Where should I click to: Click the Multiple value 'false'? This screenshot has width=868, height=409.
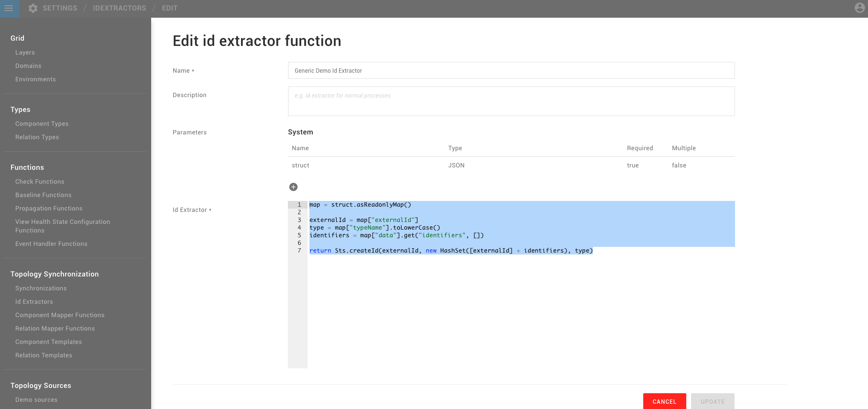[679, 166]
